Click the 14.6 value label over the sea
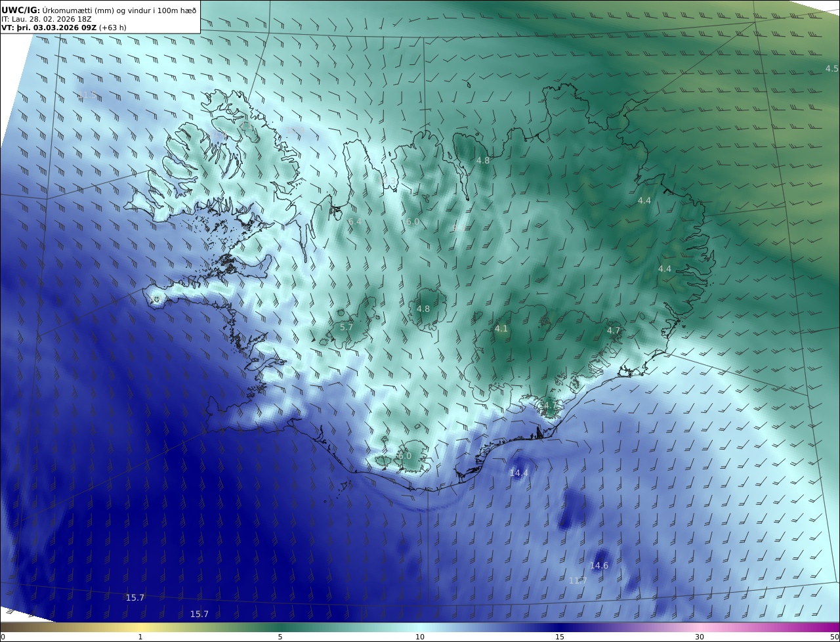Image resolution: width=840 pixels, height=642 pixels. (598, 566)
